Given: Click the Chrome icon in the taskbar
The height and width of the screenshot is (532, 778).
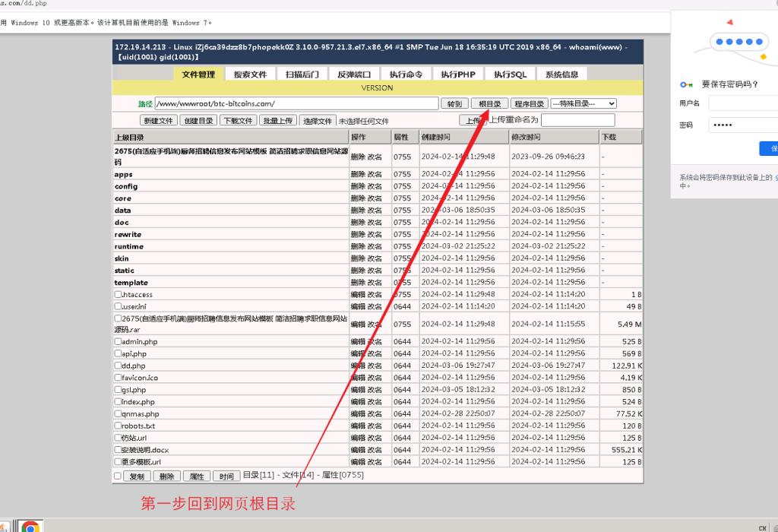Looking at the screenshot, I should pos(30,526).
